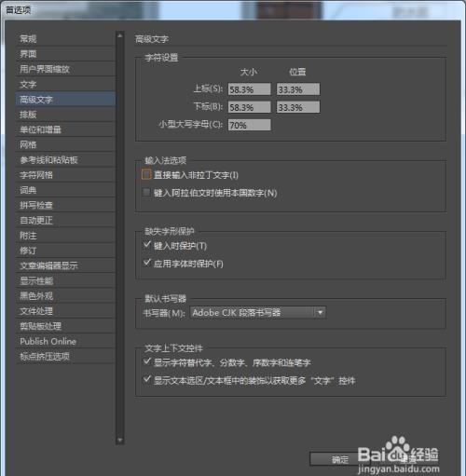Select 参考线和粘贴板 category

point(65,160)
